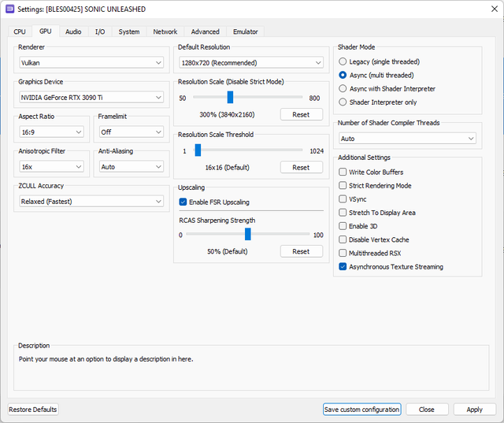Uncheck Asynchronous Texture Streaming
Image resolution: width=504 pixels, height=423 pixels.
pyautogui.click(x=391, y=266)
